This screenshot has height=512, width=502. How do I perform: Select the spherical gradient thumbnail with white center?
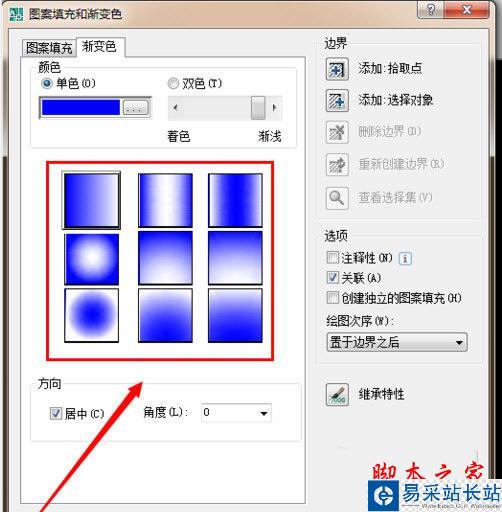pos(91,259)
